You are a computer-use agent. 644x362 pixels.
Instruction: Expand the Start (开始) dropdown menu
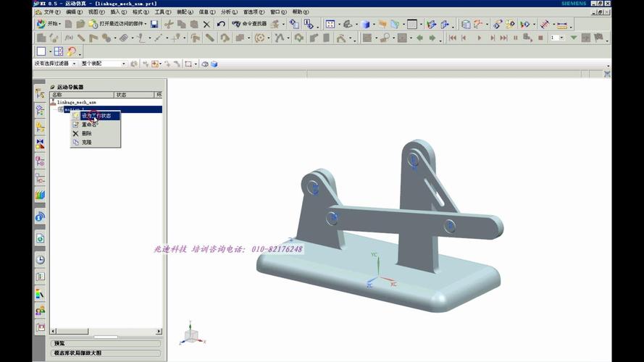click(61, 24)
